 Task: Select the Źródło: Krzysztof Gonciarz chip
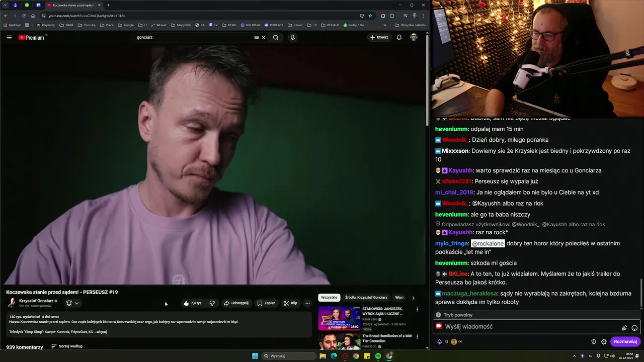pos(366,298)
